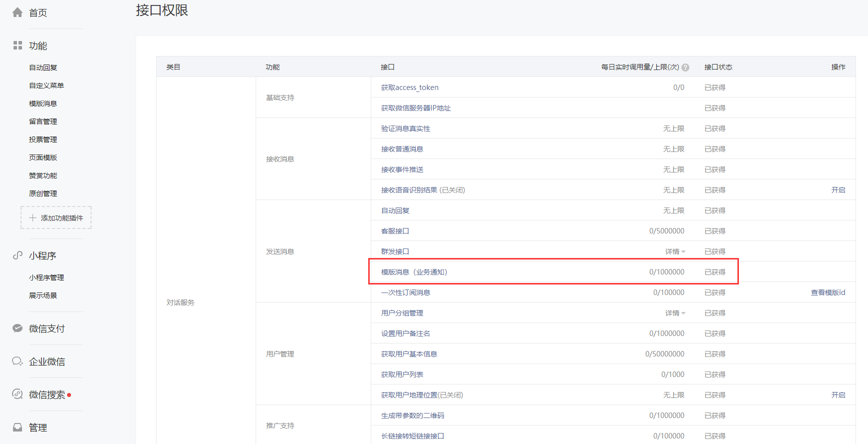Open 接收事件推送 link

402,169
